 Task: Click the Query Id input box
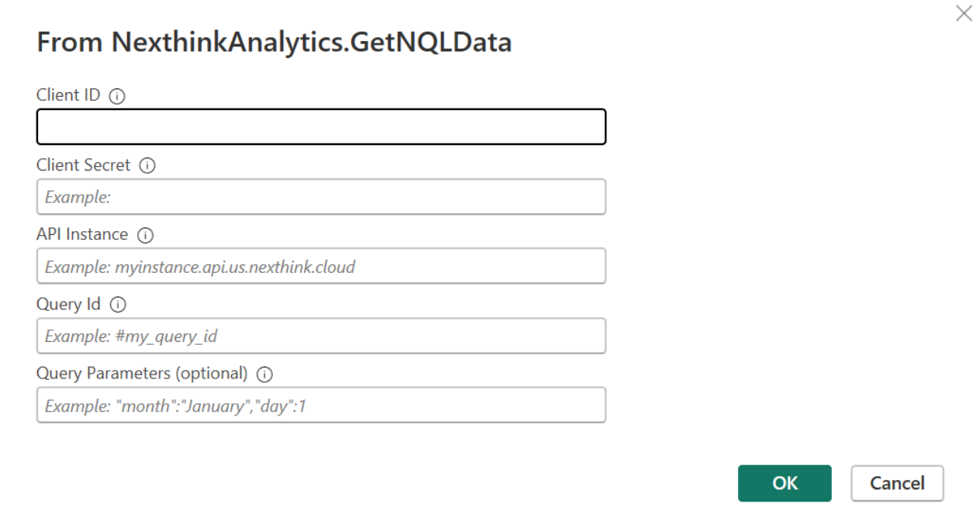pyautogui.click(x=321, y=336)
